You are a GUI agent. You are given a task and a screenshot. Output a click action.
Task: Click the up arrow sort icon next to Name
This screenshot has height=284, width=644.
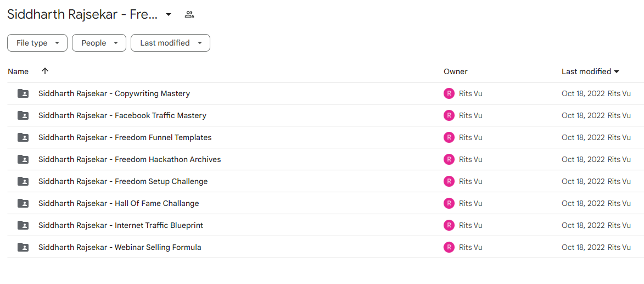[45, 71]
